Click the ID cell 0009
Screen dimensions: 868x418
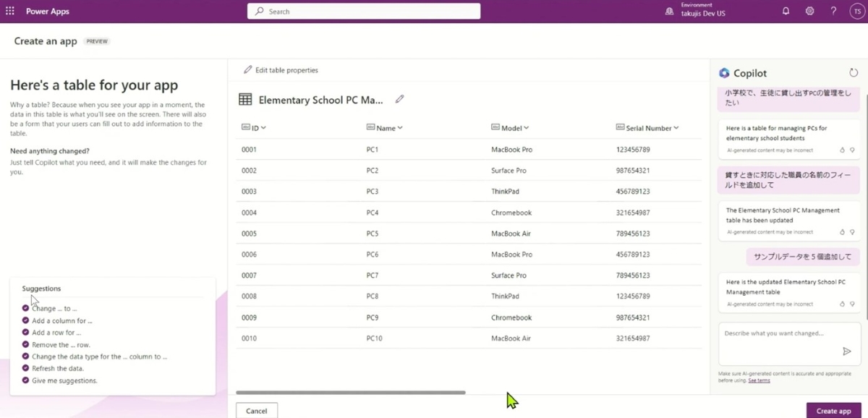[x=249, y=317]
